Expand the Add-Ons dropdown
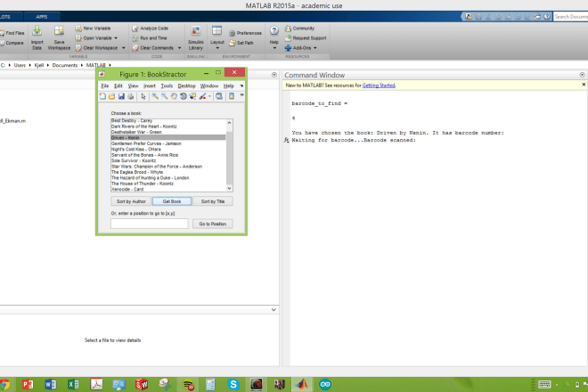 315,48
